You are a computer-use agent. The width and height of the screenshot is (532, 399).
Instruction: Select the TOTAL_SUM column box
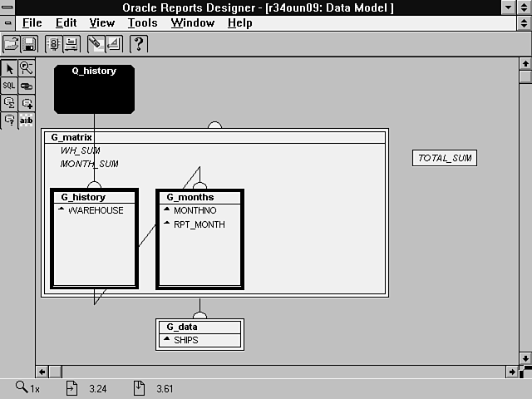coord(445,158)
